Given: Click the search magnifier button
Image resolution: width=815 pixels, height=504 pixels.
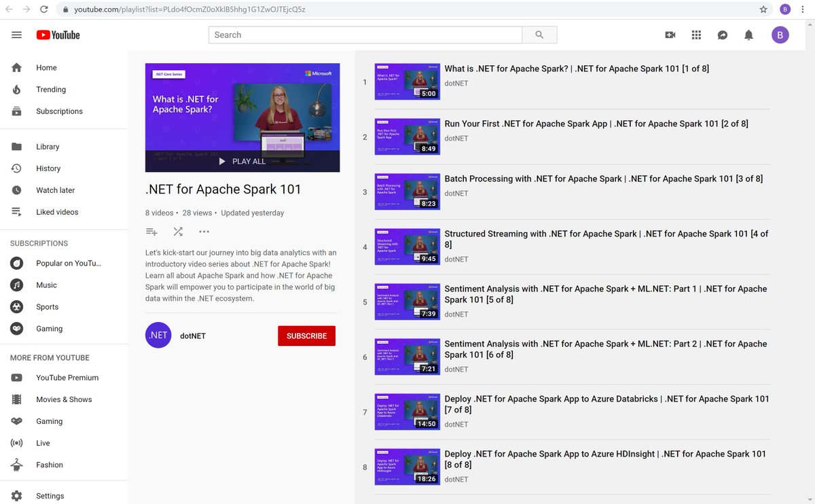Looking at the screenshot, I should (x=539, y=35).
